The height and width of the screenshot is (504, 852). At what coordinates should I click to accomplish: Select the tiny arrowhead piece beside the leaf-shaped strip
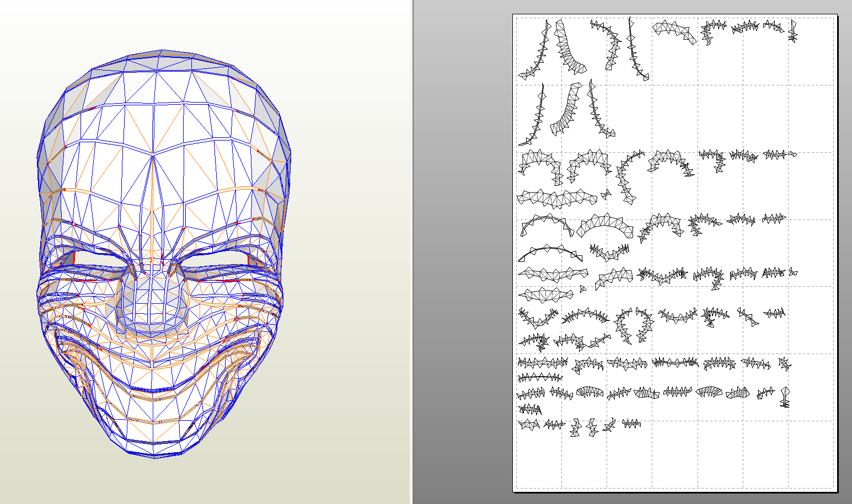583,289
